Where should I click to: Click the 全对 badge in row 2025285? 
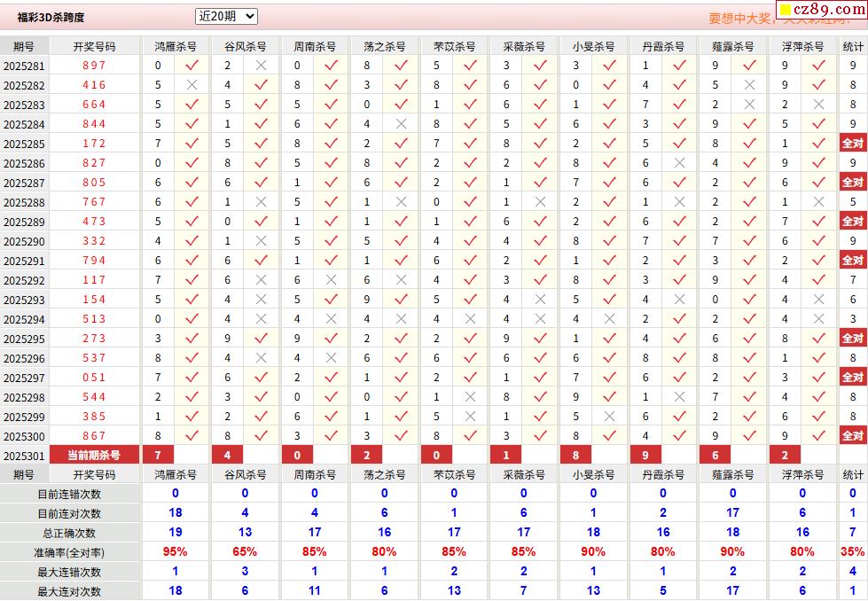click(853, 144)
